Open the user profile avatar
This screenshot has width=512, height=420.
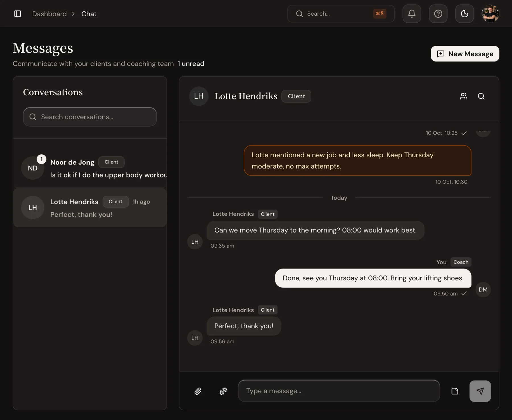pyautogui.click(x=490, y=14)
